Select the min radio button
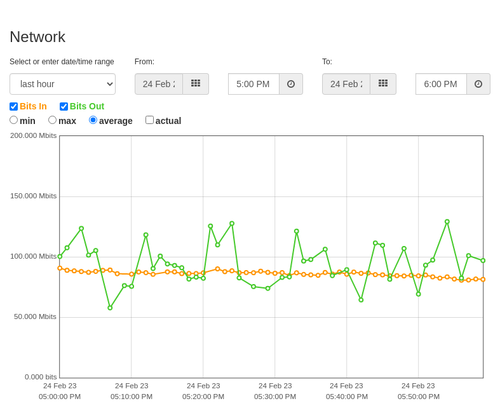Image resolution: width=500 pixels, height=403 pixels. [14, 120]
